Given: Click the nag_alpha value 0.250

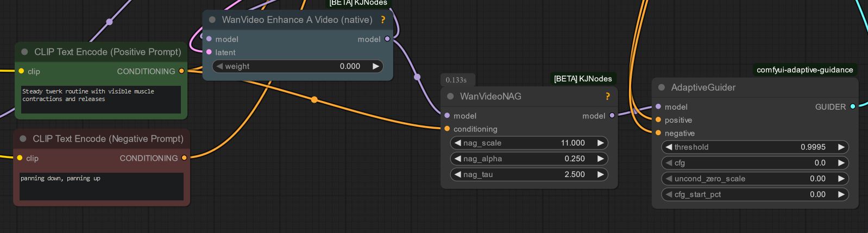Looking at the screenshot, I should 575,159.
